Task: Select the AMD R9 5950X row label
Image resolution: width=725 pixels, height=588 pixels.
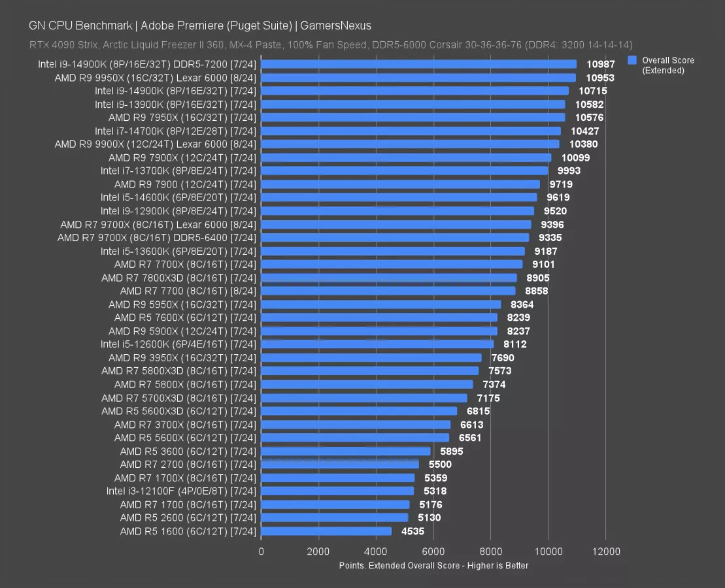Action: [182, 304]
